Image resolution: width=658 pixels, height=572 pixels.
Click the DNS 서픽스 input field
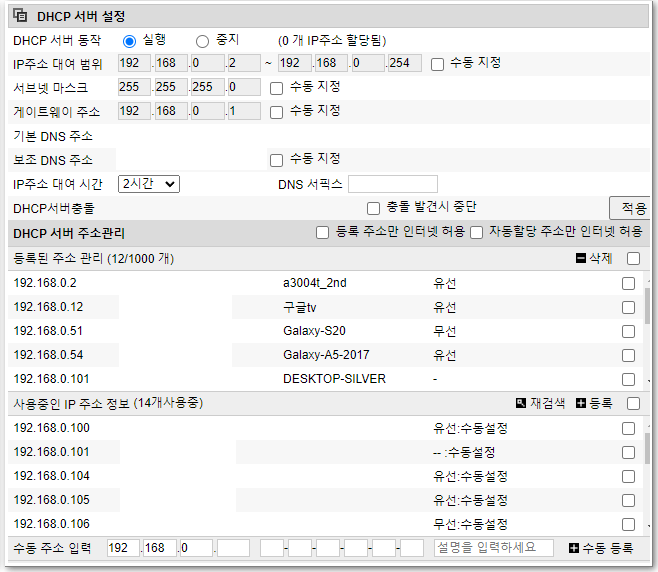pos(393,184)
